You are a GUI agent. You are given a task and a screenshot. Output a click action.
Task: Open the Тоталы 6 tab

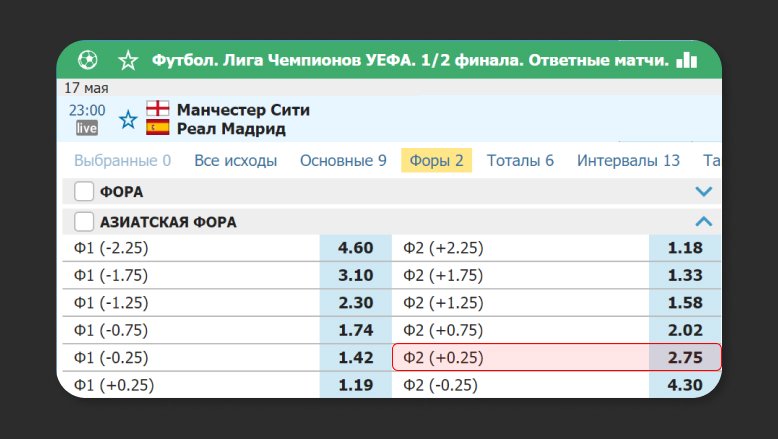point(520,160)
